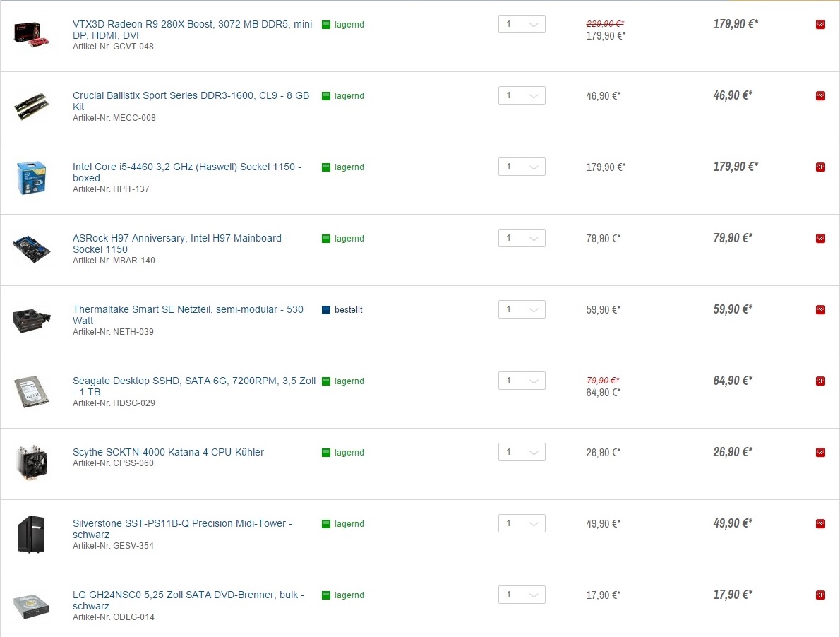Open quantity dropdown for Thermaltake Netzteil
Image resolution: width=840 pixels, height=637 pixels.
(x=522, y=309)
